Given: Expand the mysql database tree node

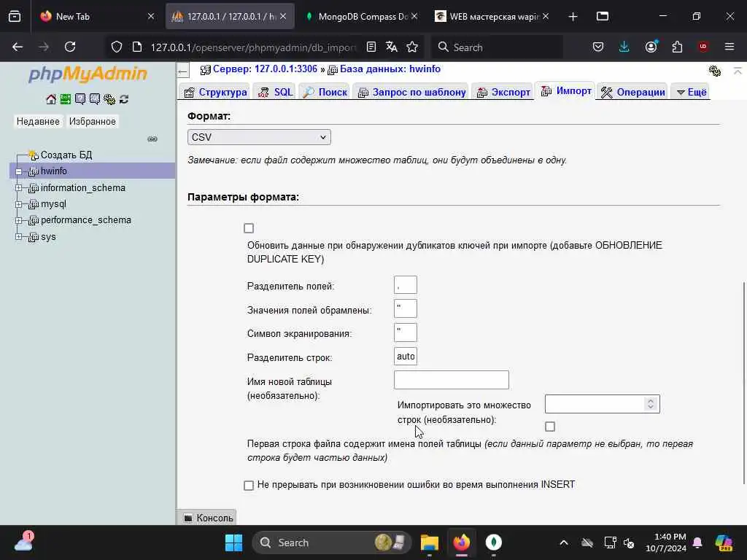Looking at the screenshot, I should pos(18,204).
